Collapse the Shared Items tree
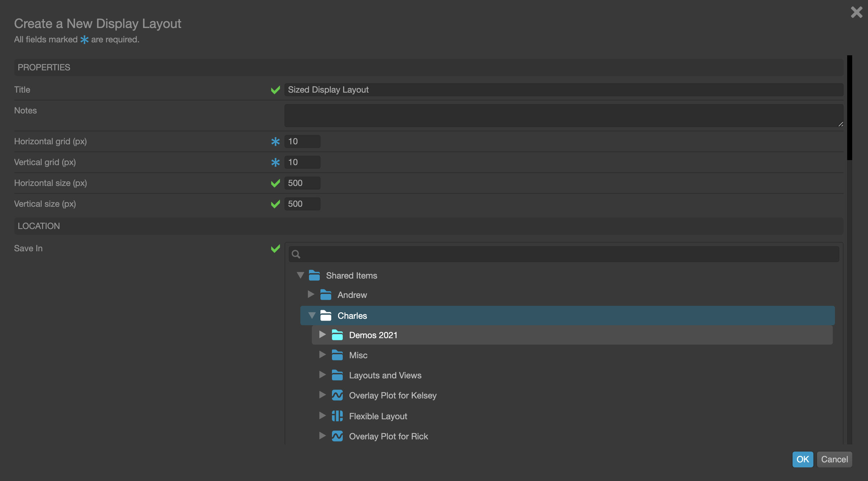Viewport: 868px width, 481px height. [300, 275]
